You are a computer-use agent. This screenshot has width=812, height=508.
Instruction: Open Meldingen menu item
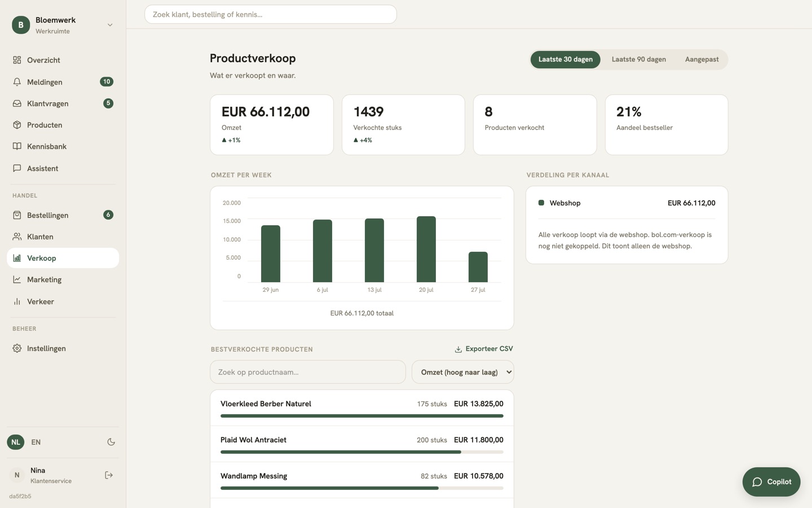[x=63, y=82]
